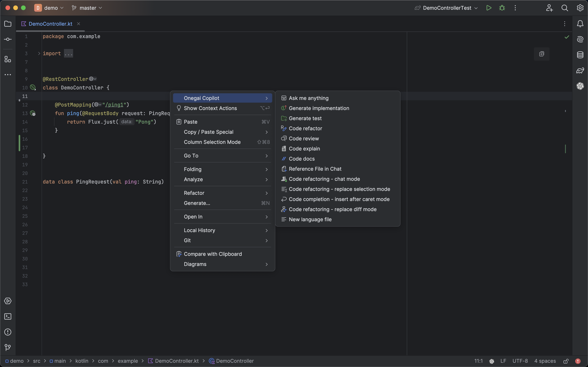Choose Reference File in Chat
Screen dimensions: 588x367
(338, 169)
